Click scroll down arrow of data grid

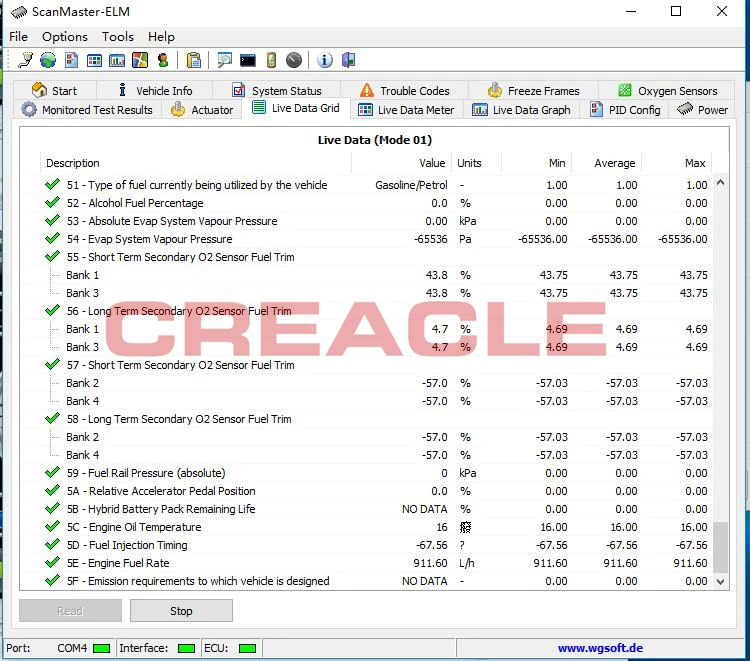[720, 582]
